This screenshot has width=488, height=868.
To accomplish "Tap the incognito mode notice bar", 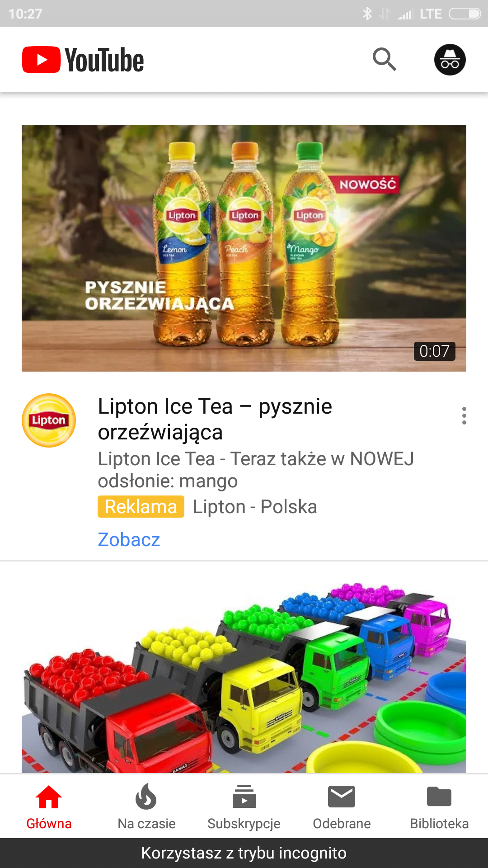I will click(244, 853).
